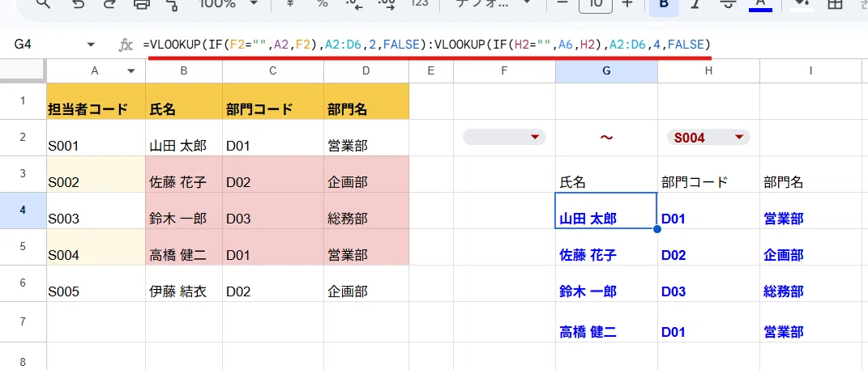Click blue D02 result cell
Viewport: 868px width, 370px height.
[x=708, y=247]
